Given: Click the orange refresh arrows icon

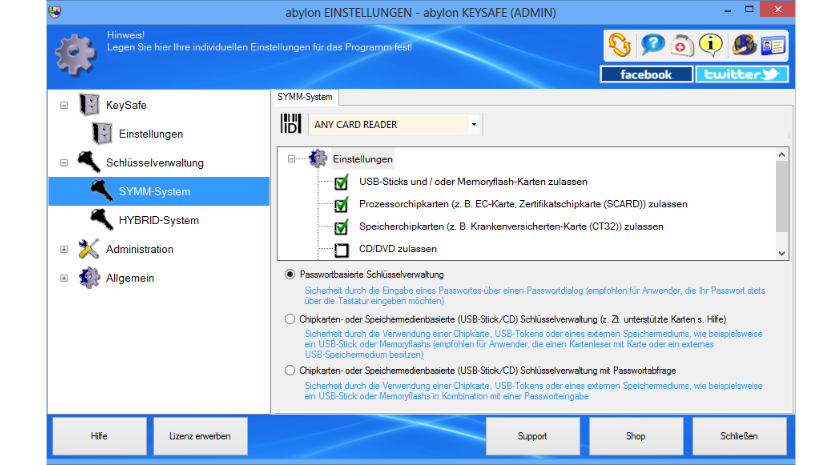Looking at the screenshot, I should pyautogui.click(x=621, y=45).
